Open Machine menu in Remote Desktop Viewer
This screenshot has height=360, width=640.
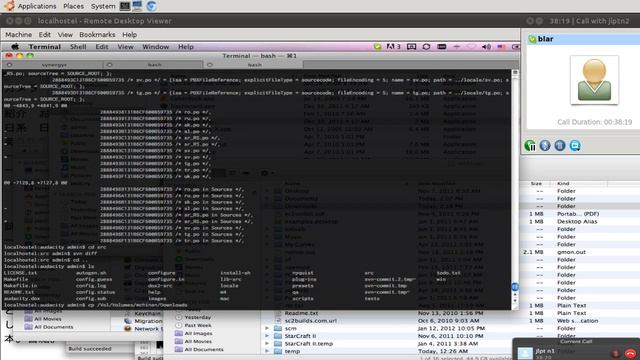click(x=18, y=35)
